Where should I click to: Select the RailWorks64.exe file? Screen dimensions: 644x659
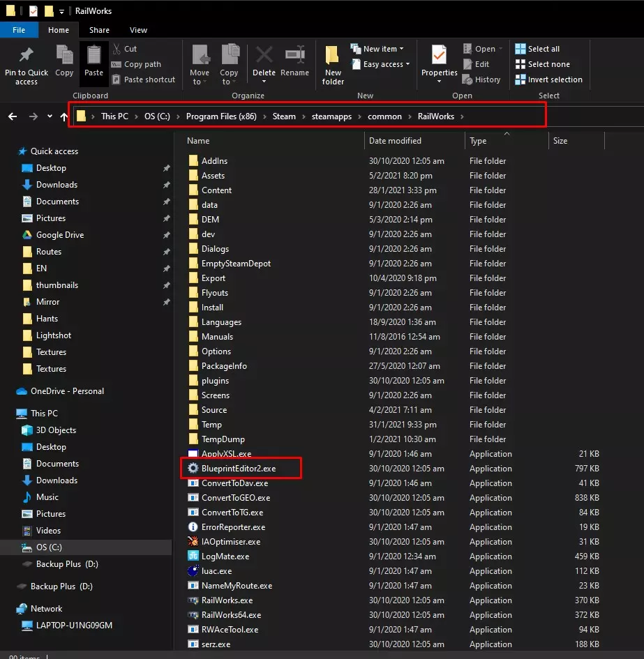(231, 615)
